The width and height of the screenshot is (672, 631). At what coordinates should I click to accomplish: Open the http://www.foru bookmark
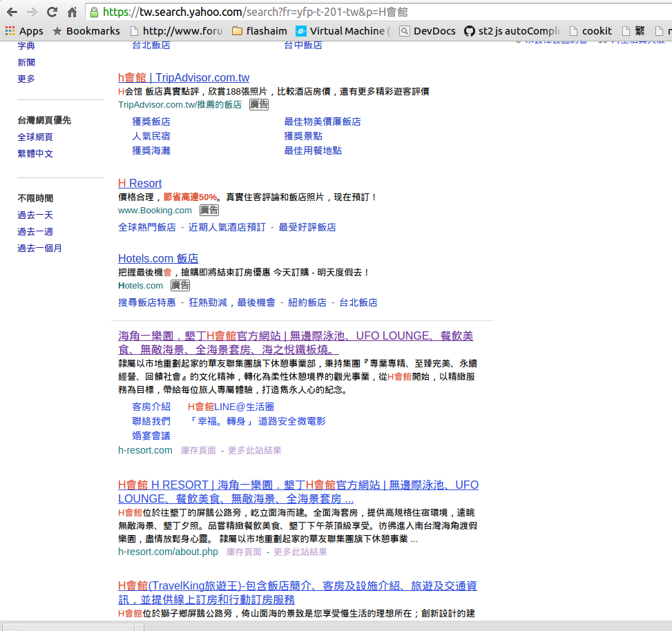pyautogui.click(x=177, y=31)
